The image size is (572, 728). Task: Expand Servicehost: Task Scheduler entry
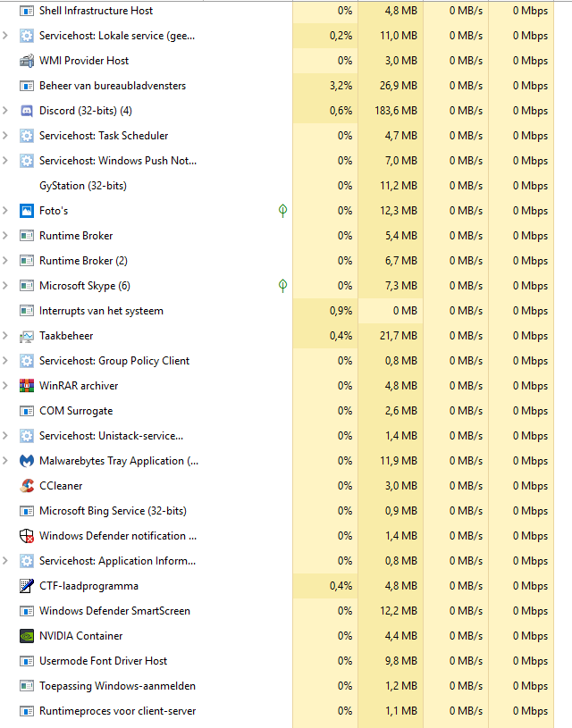tap(6, 136)
